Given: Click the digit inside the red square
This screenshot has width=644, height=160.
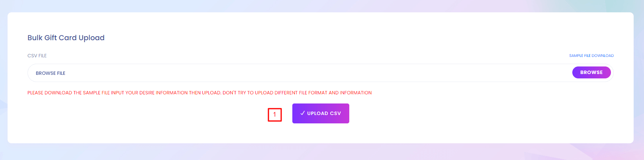Looking at the screenshot, I should point(274,115).
